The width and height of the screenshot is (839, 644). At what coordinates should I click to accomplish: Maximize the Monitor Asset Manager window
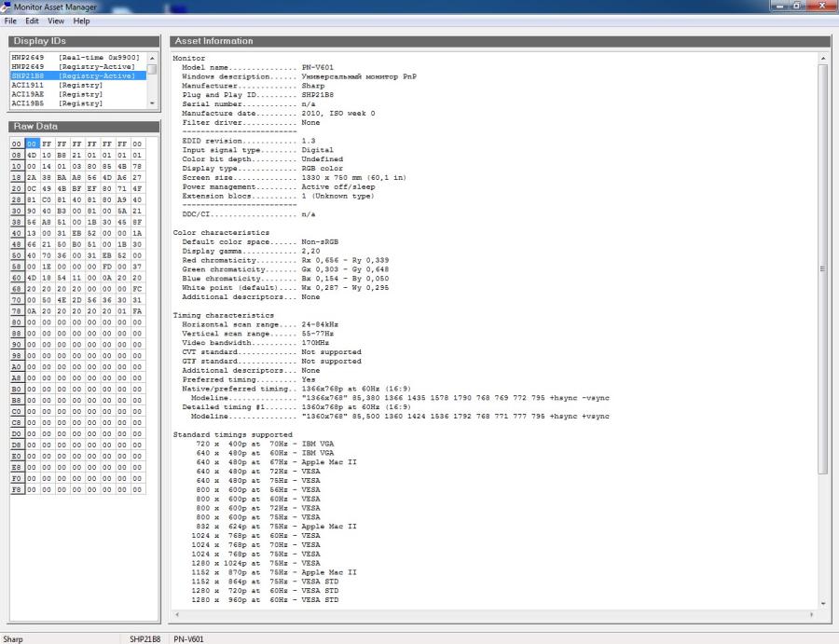point(799,6)
